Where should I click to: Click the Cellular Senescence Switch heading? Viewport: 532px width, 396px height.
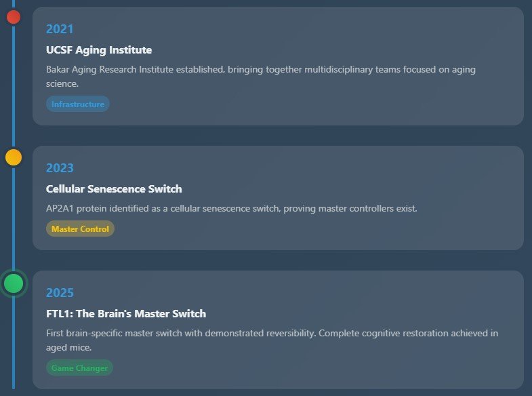[x=114, y=189]
